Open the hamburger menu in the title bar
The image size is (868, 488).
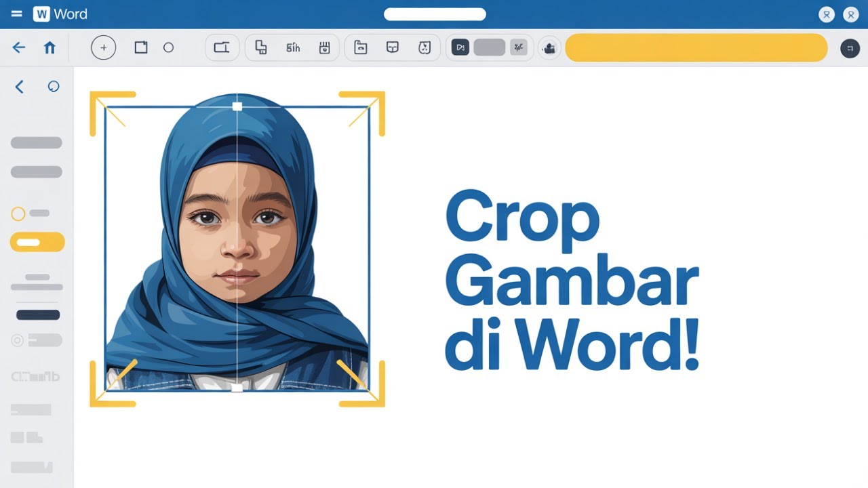pyautogui.click(x=17, y=14)
